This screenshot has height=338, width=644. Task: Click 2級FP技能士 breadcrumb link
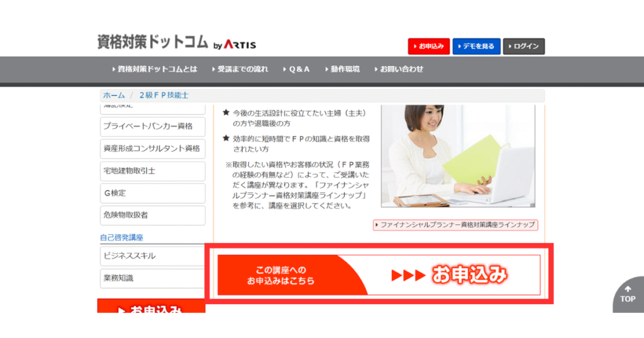click(164, 95)
